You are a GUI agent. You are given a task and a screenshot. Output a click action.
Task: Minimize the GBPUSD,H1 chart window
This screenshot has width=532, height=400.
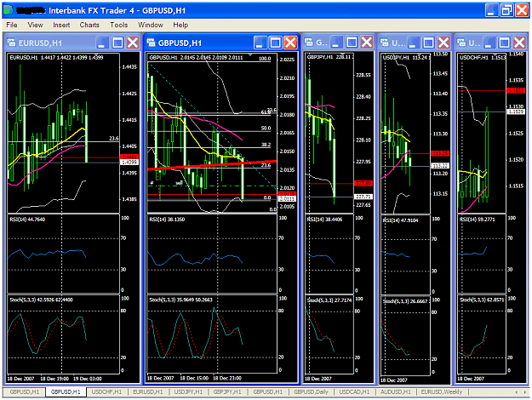(x=260, y=43)
